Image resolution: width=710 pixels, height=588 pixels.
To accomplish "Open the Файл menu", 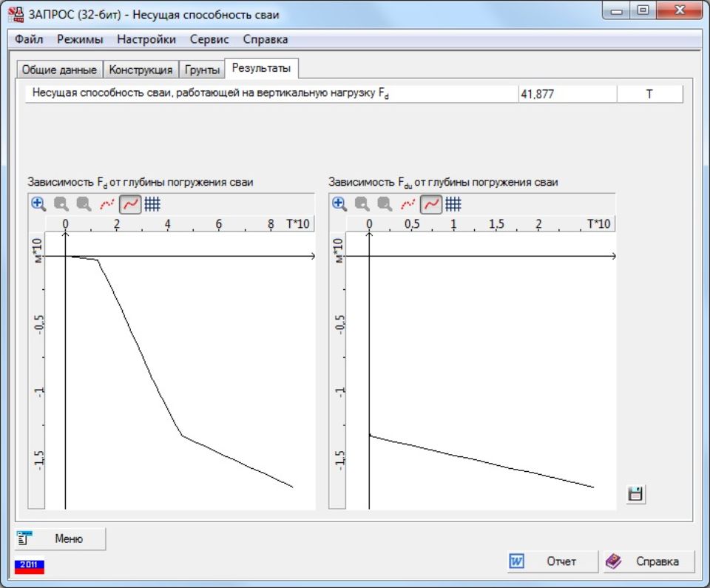I will point(29,39).
